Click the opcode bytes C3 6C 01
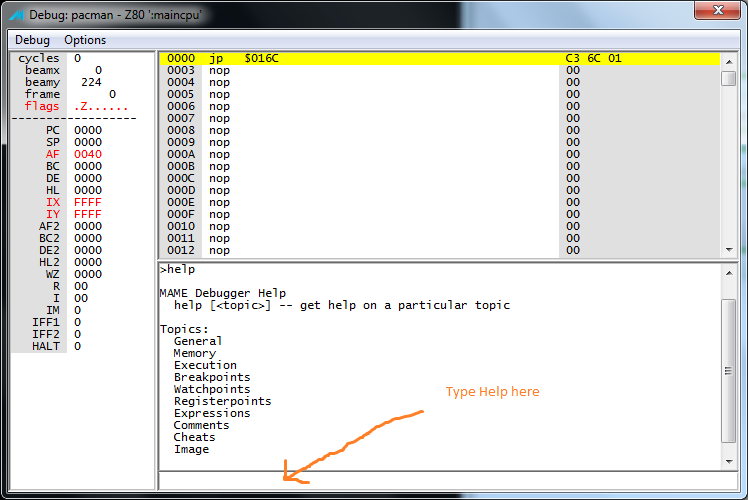The width and height of the screenshot is (749, 500). pos(593,58)
